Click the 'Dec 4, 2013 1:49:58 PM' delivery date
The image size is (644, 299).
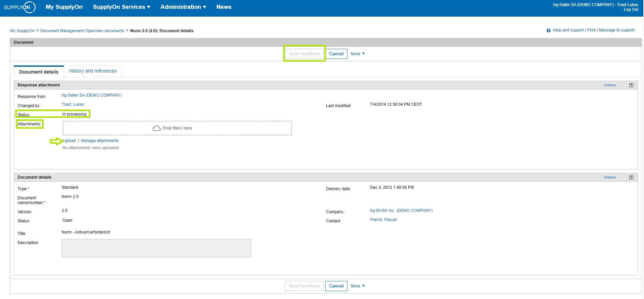[392, 187]
